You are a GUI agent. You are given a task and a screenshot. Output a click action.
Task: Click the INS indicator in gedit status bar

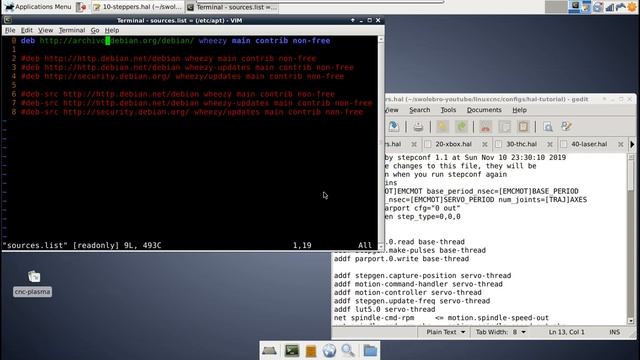tap(614, 332)
